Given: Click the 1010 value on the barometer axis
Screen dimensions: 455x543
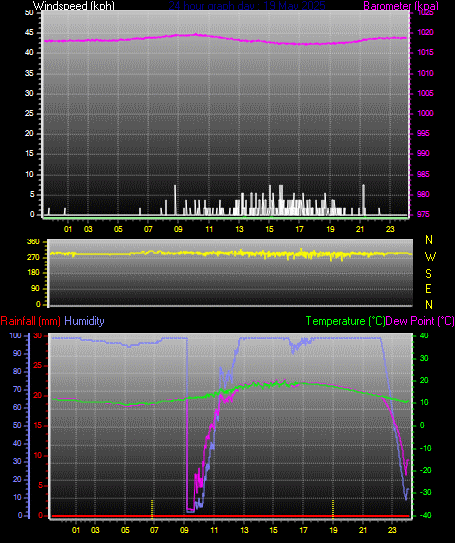Looking at the screenshot, I should (x=426, y=73).
